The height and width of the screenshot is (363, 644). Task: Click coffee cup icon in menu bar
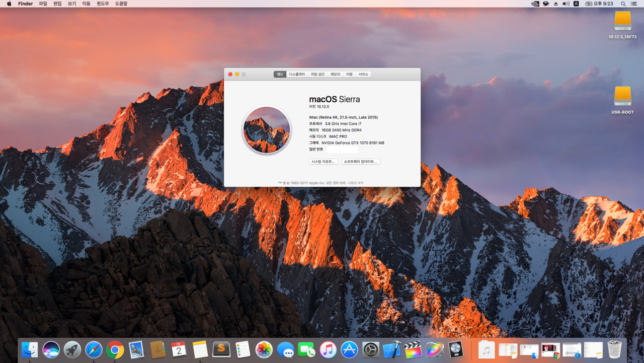pos(546,4)
